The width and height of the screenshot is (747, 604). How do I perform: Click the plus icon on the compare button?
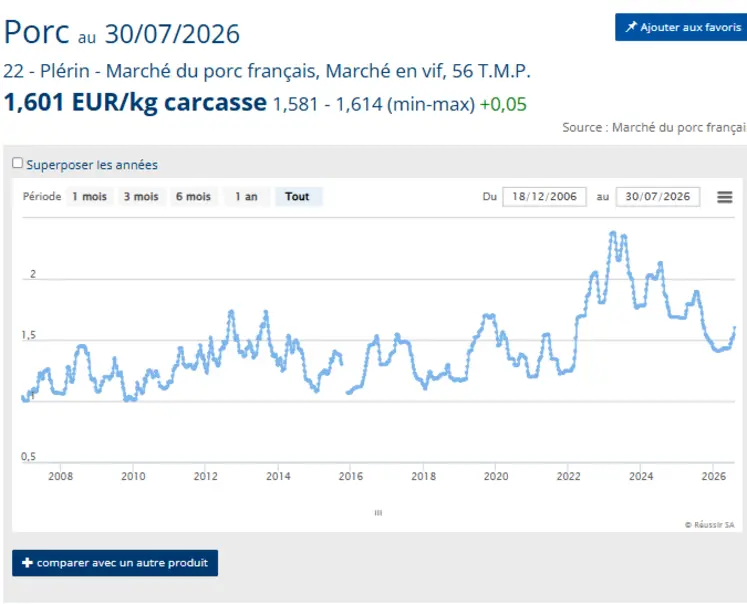[x=28, y=563]
